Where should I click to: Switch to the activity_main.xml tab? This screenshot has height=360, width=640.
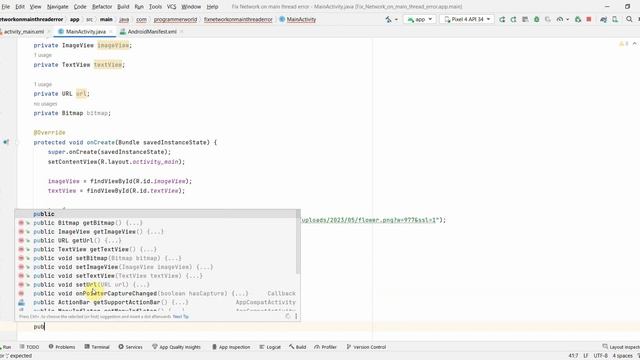coord(24,31)
